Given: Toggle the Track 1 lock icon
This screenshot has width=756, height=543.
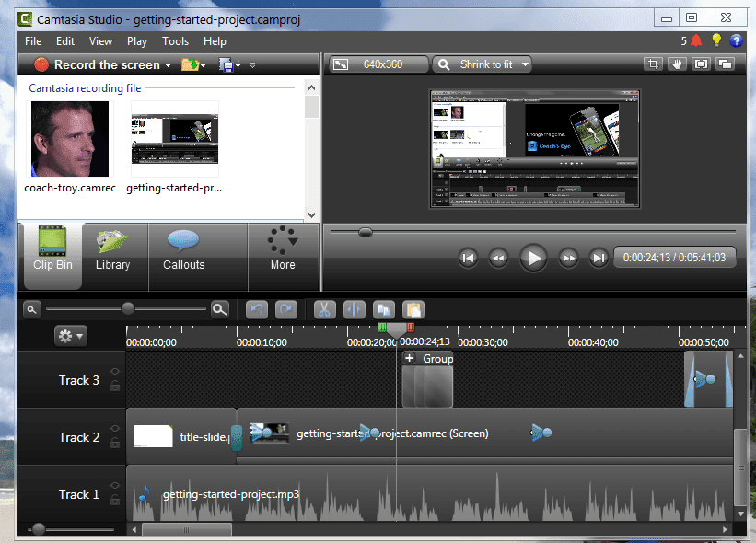Looking at the screenshot, I should (115, 500).
